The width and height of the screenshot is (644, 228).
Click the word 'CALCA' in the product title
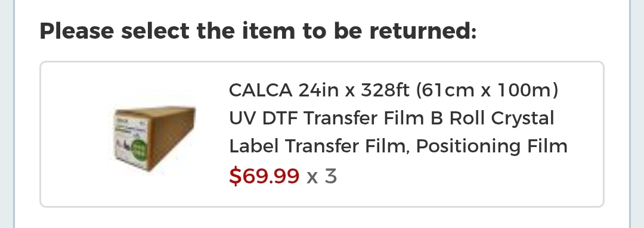pyautogui.click(x=261, y=90)
